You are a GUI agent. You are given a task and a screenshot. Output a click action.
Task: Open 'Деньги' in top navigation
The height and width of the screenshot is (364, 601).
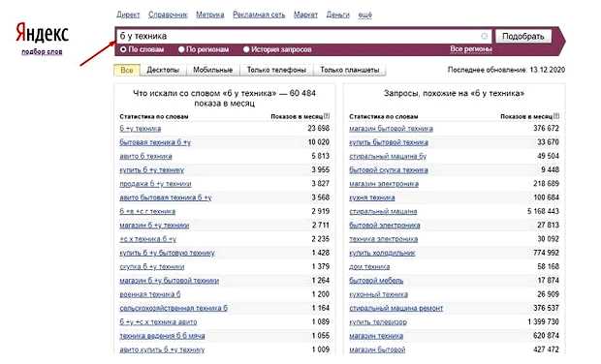pos(338,15)
